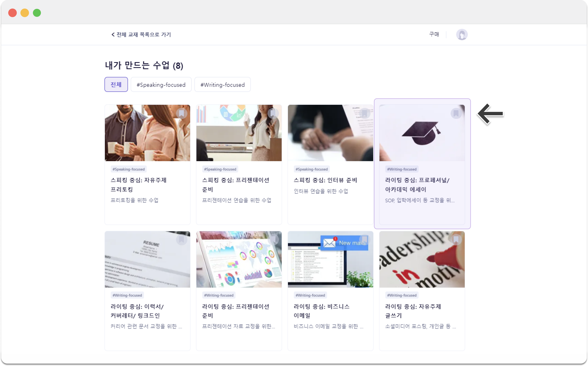Bookmark the 라이팅 중심: 프리젠테이션 준비 card
588x366 pixels.
(273, 240)
